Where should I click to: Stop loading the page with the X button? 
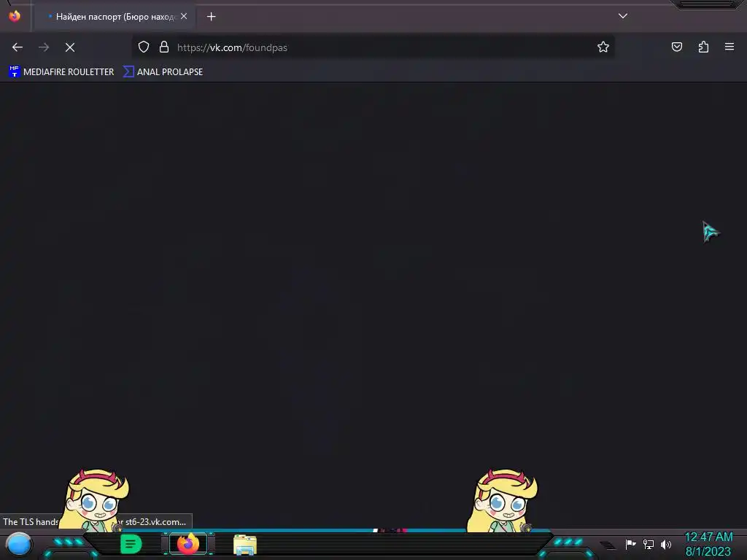[70, 47]
